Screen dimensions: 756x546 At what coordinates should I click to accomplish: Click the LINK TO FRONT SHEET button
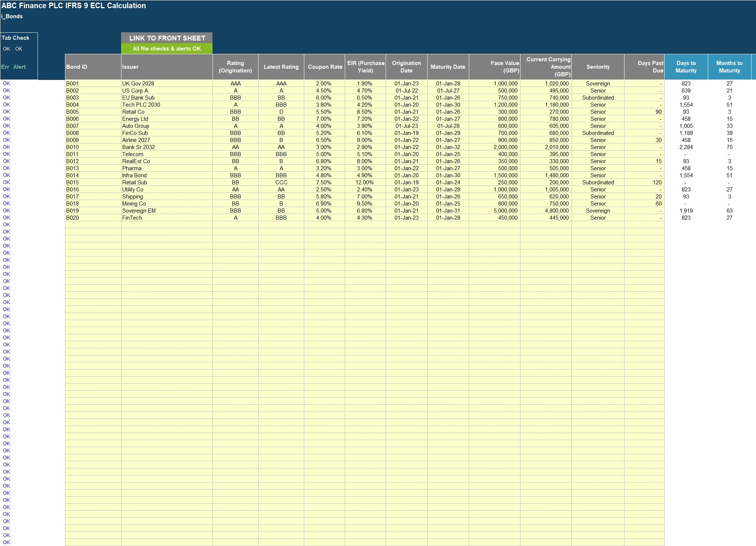tap(167, 38)
